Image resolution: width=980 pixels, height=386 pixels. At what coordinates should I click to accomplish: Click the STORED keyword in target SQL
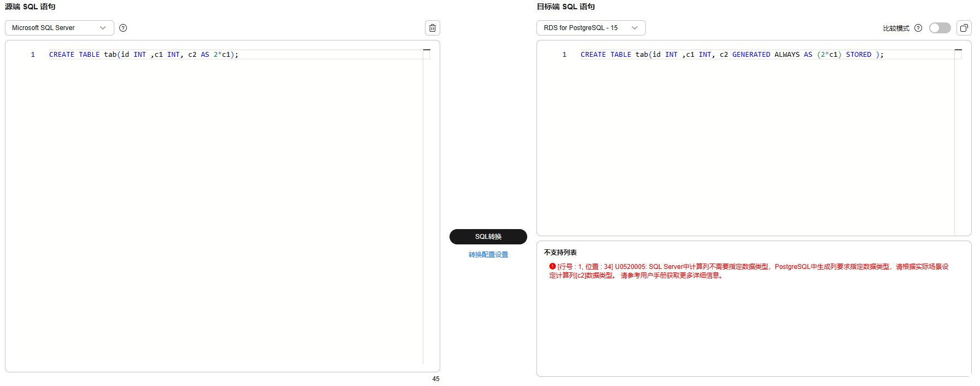(x=859, y=55)
